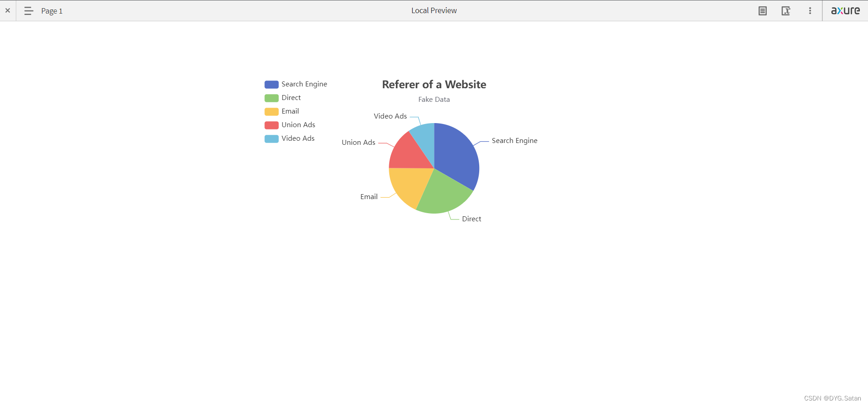Click the Direct label below the pie

click(x=472, y=219)
